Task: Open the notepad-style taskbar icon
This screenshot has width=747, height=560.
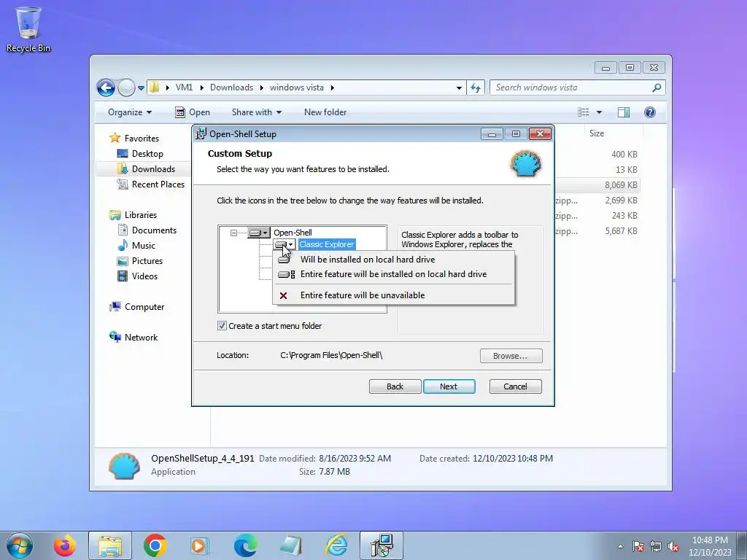Action: pyautogui.click(x=290, y=545)
